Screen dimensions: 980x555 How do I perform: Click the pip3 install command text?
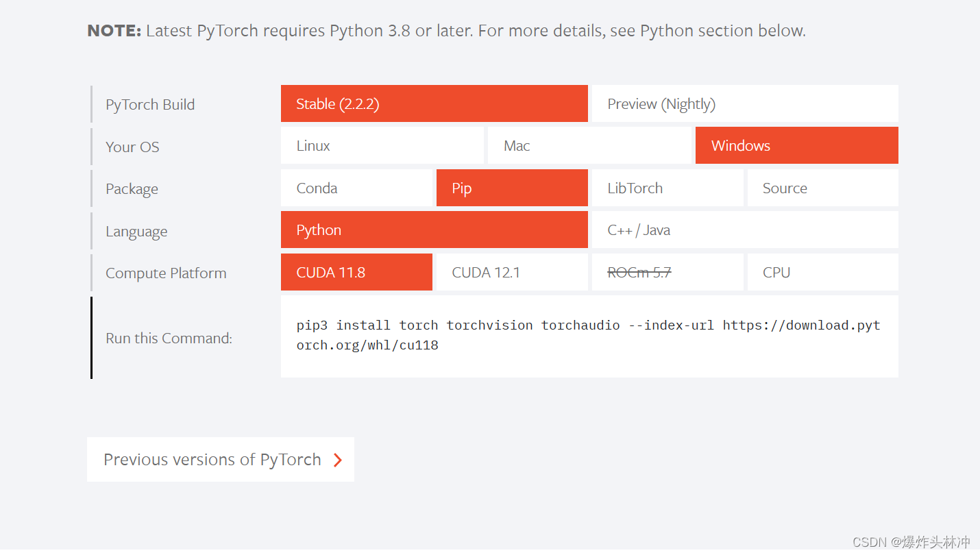[588, 335]
